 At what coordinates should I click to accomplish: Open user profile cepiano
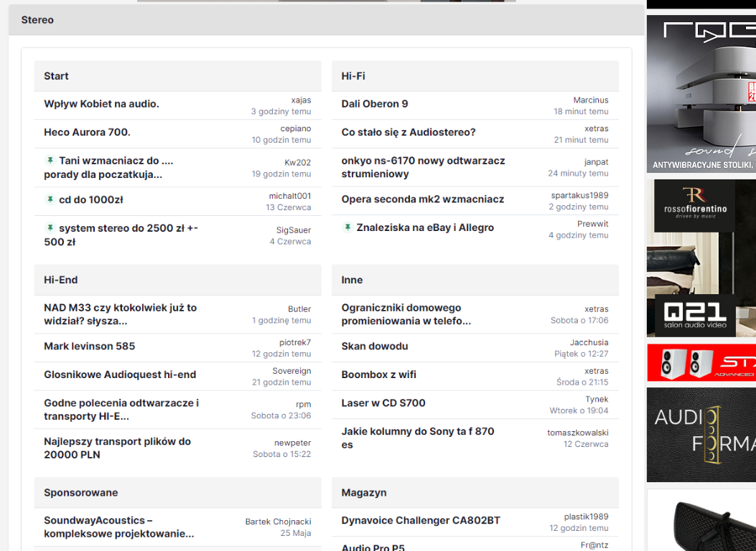point(296,128)
